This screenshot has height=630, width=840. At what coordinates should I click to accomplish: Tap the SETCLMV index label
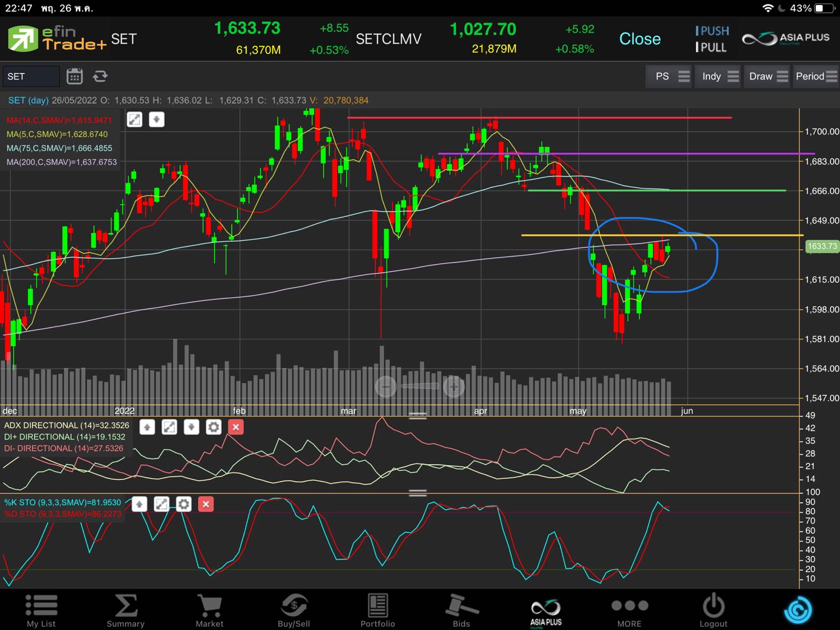[x=389, y=39]
